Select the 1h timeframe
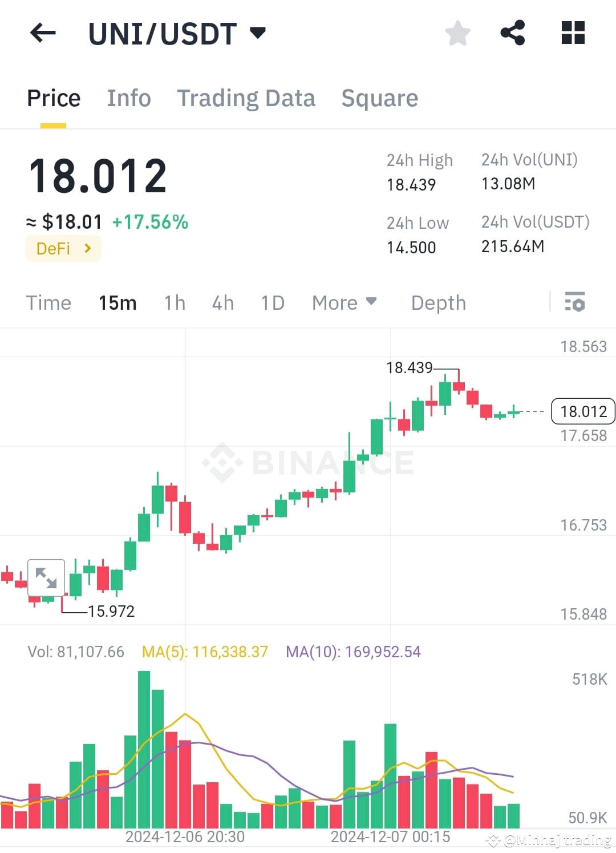This screenshot has width=616, height=853. (x=174, y=302)
